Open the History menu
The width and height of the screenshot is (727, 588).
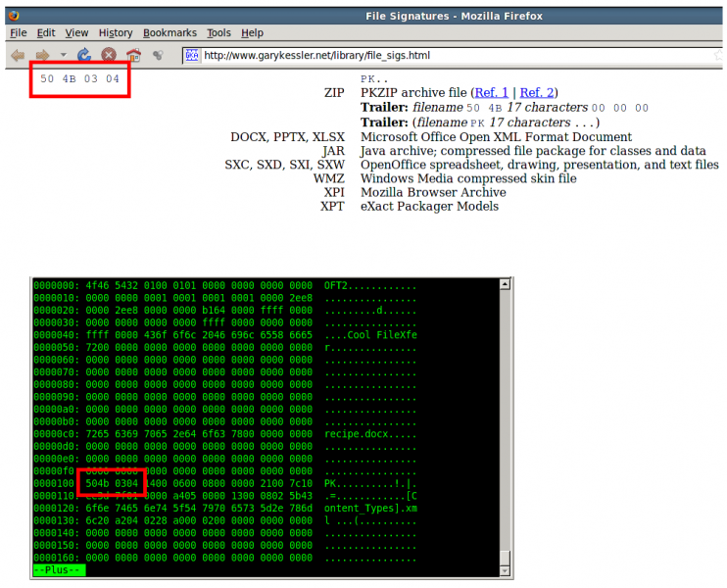coord(115,33)
